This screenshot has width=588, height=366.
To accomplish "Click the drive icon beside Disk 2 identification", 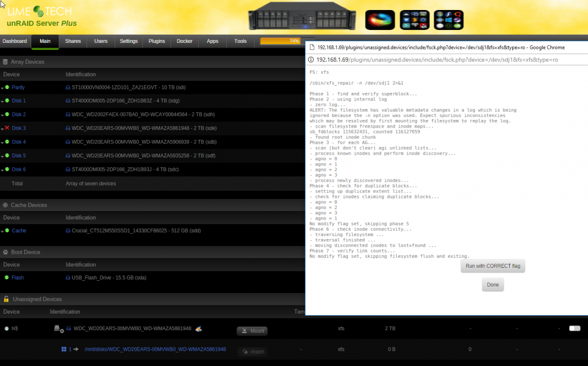I will tap(68, 115).
